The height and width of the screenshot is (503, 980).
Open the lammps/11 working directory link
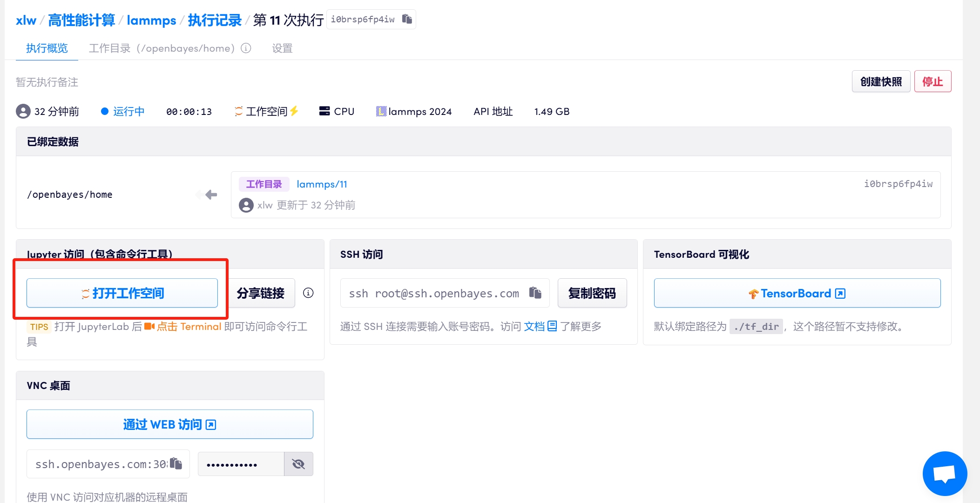pos(322,184)
